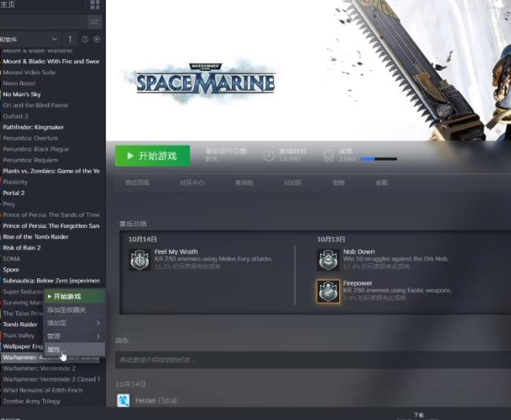The width and height of the screenshot is (511, 420).
Task: Expand the 添加至 submenu
Action: [x=75, y=323]
